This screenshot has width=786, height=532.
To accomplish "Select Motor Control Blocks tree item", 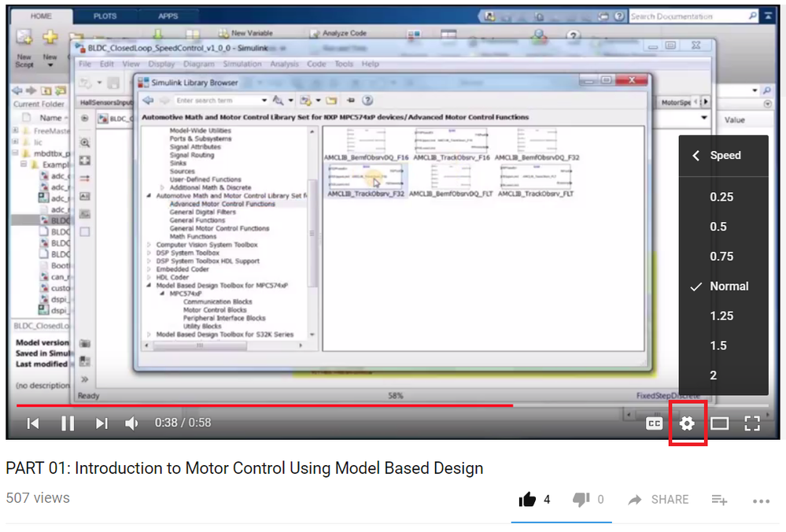I will pos(215,310).
